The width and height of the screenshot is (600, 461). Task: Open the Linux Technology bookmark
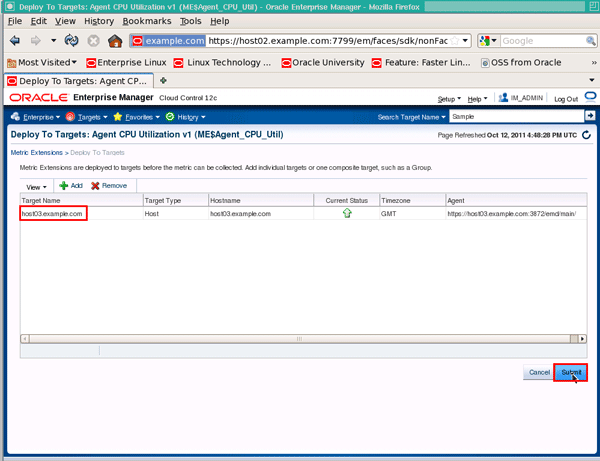pos(222,62)
